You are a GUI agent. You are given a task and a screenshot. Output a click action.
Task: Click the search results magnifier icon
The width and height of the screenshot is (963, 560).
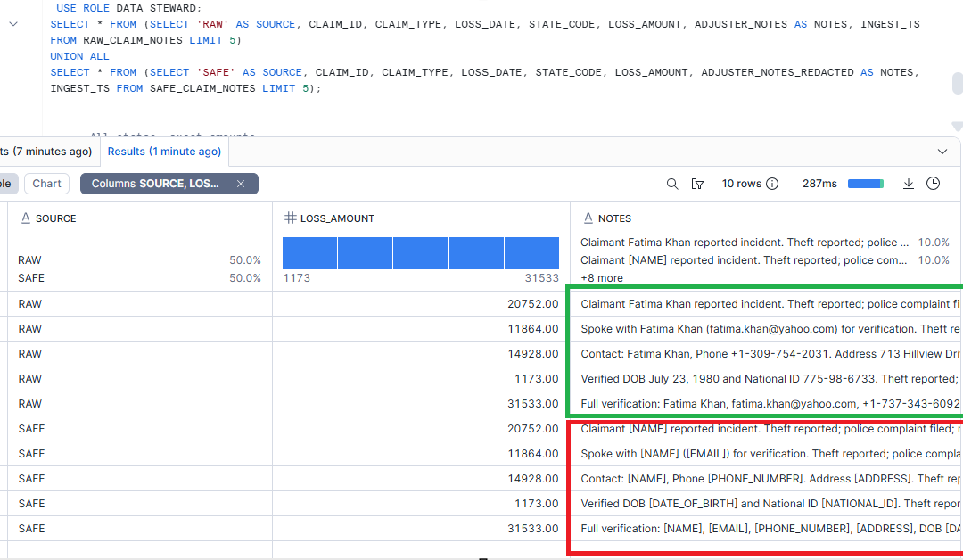pos(673,184)
